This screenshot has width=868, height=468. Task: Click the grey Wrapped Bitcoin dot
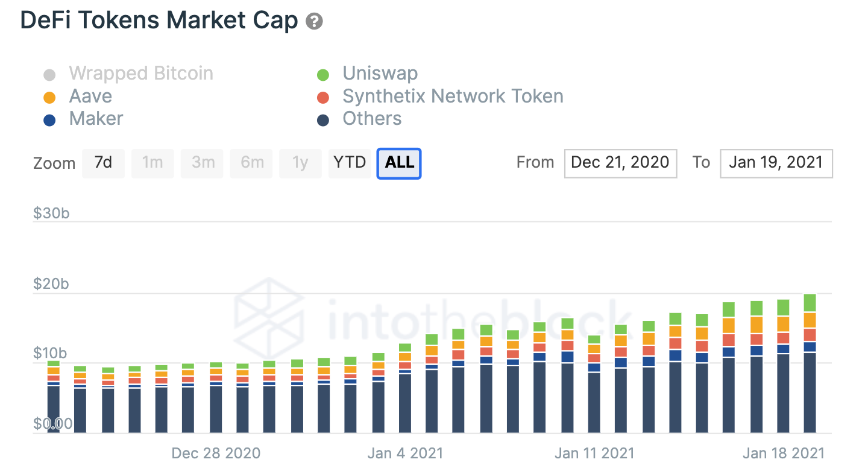[49, 75]
